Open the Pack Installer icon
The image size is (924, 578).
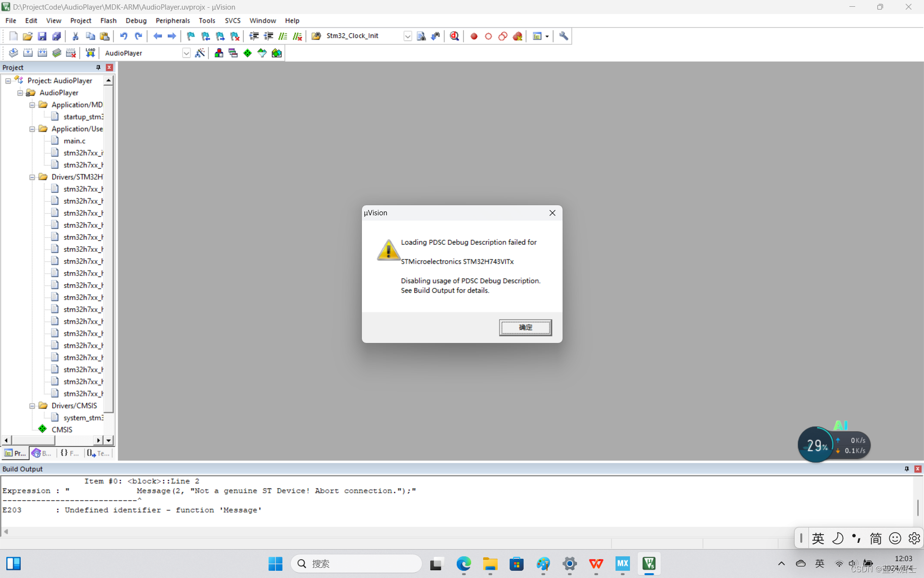click(277, 53)
